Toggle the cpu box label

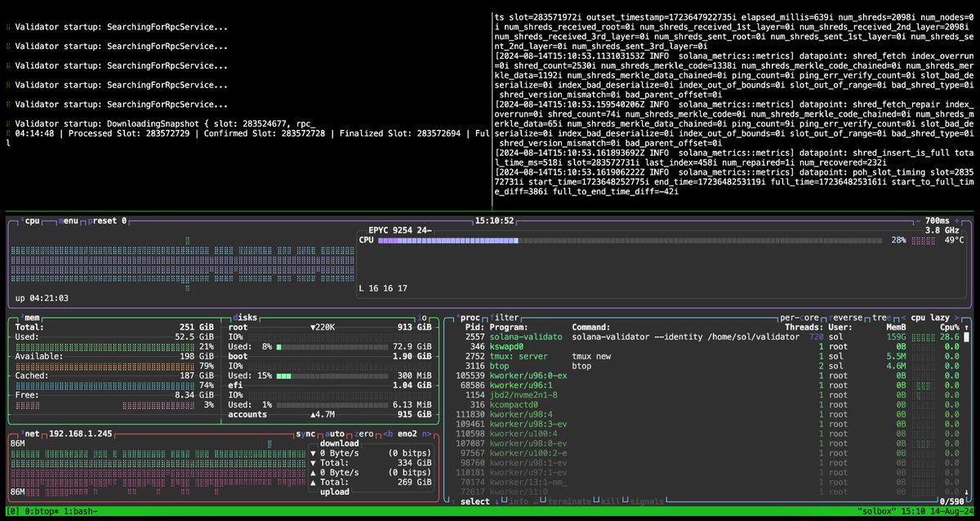(x=32, y=220)
